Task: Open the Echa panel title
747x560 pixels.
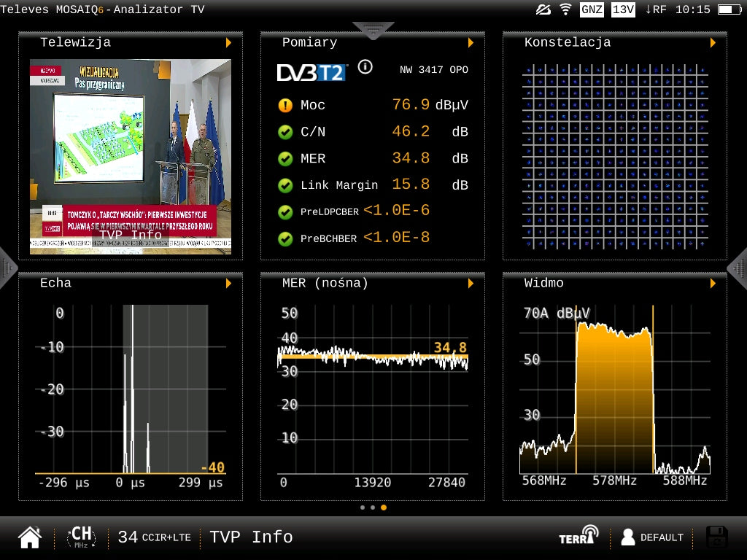Action: pos(55,283)
